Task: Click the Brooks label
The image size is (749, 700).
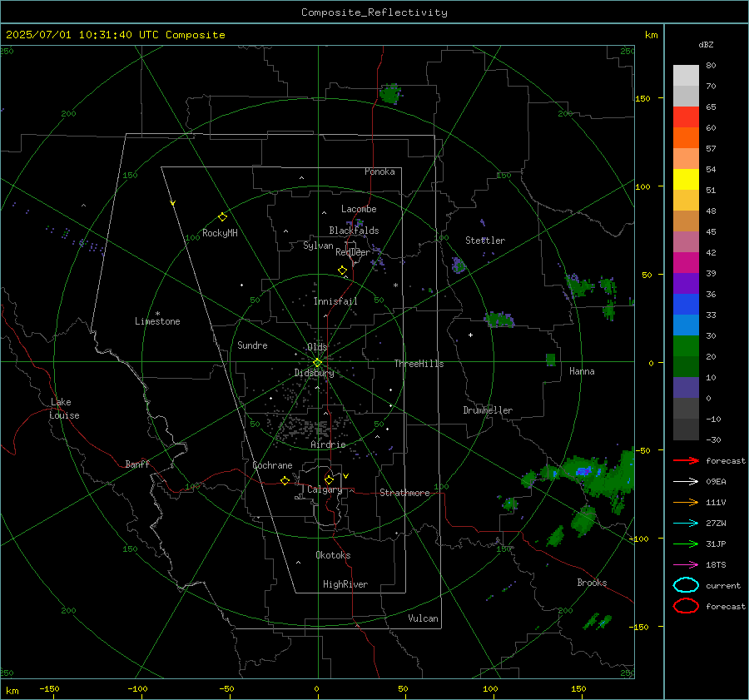Action: pos(592,583)
